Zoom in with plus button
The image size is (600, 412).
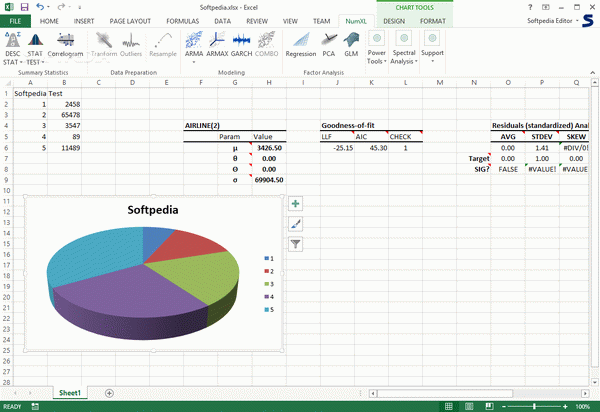click(565, 406)
